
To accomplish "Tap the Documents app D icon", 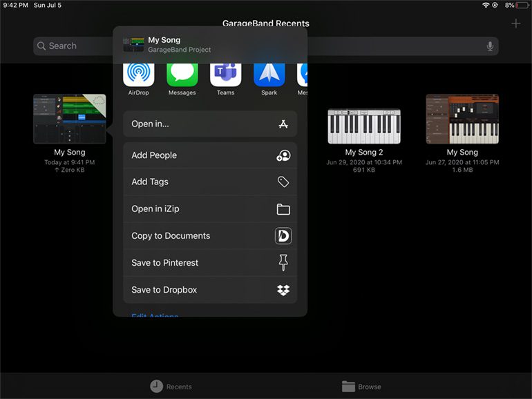I will point(283,236).
